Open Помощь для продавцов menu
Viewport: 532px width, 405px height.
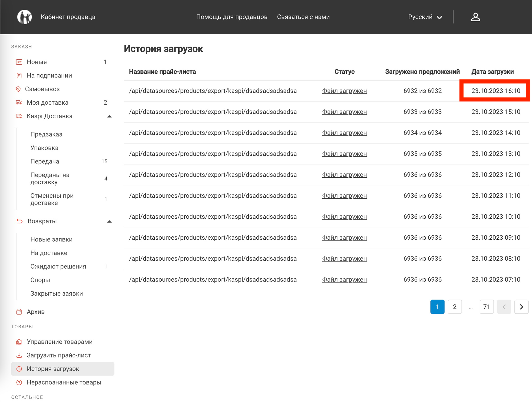click(x=232, y=17)
